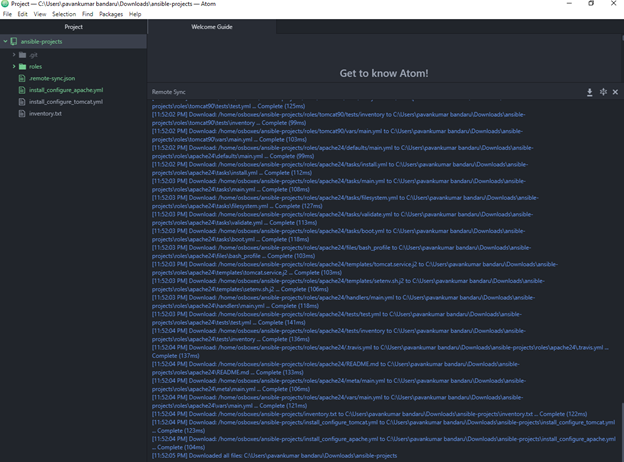Open the Selection menu
The height and width of the screenshot is (462, 624).
tap(64, 14)
